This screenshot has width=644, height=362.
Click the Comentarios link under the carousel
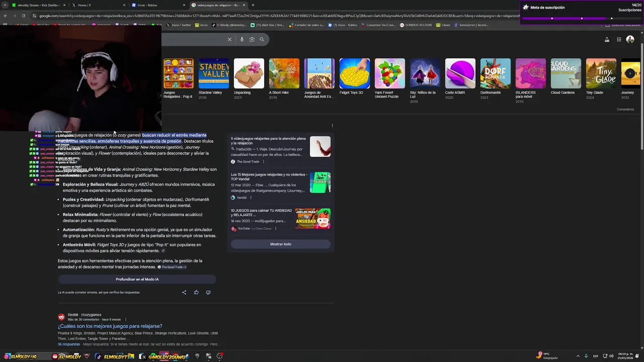pos(625,109)
